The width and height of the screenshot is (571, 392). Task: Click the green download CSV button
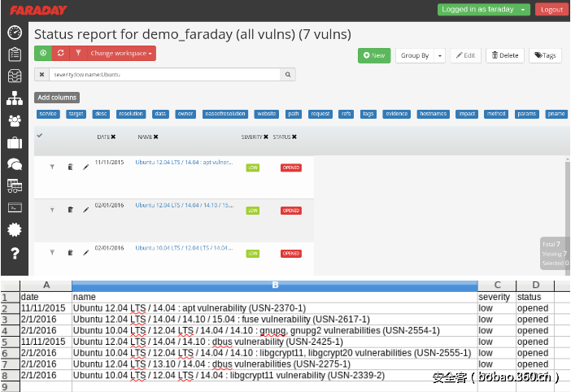(43, 53)
